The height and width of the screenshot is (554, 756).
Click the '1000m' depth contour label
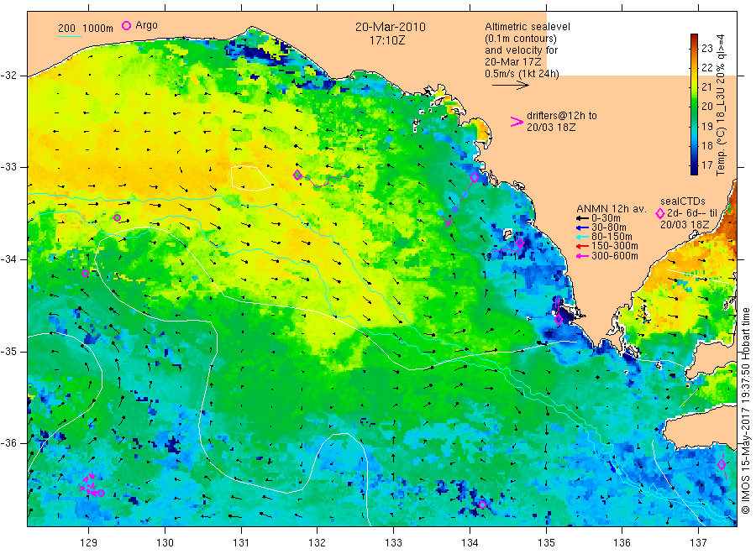tap(98, 29)
